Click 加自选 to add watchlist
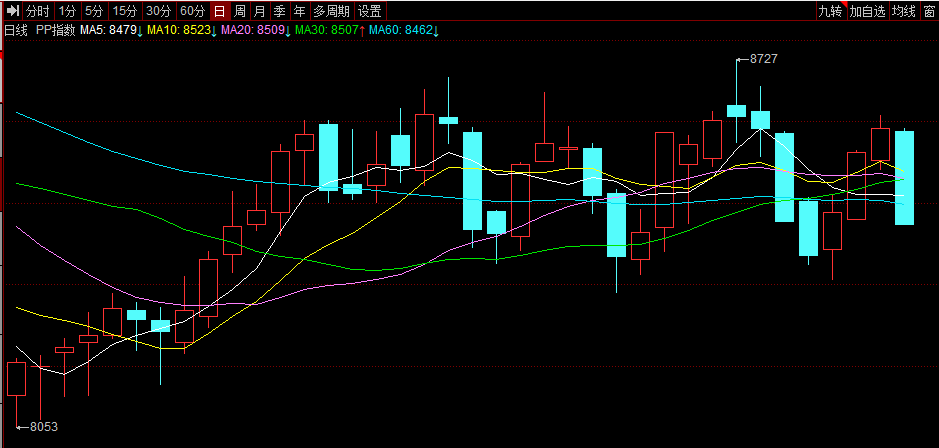939x448 pixels. tap(868, 10)
